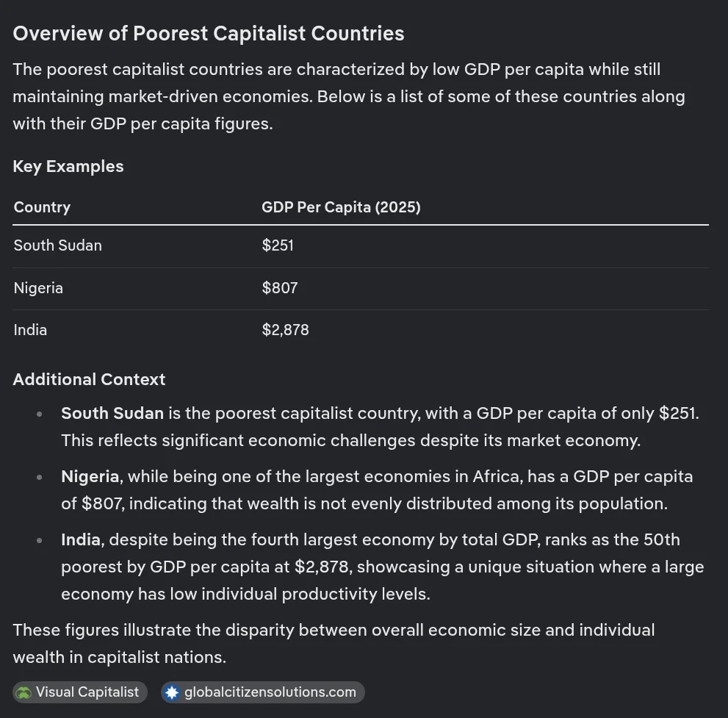
Task: Click the $2,878 value in the table
Action: point(285,330)
